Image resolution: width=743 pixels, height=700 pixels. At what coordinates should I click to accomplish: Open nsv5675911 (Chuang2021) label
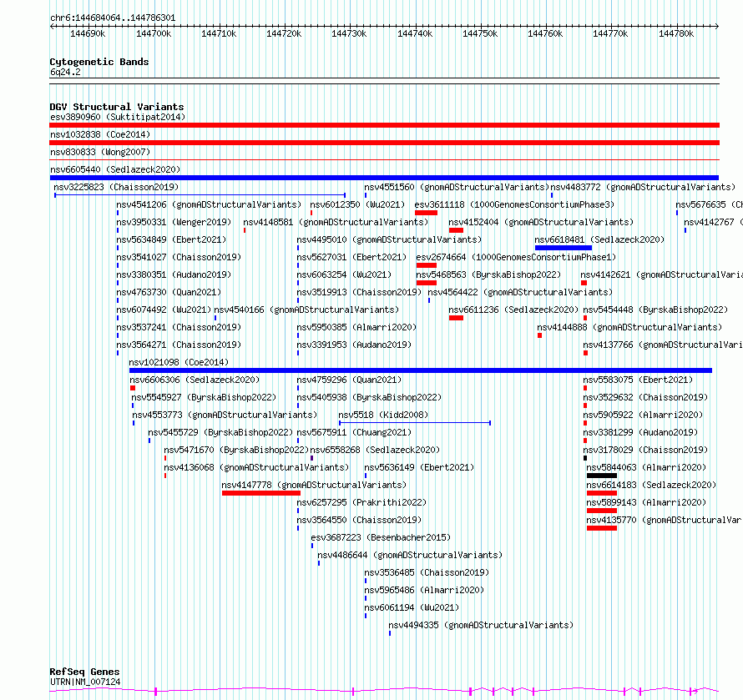click(x=354, y=432)
